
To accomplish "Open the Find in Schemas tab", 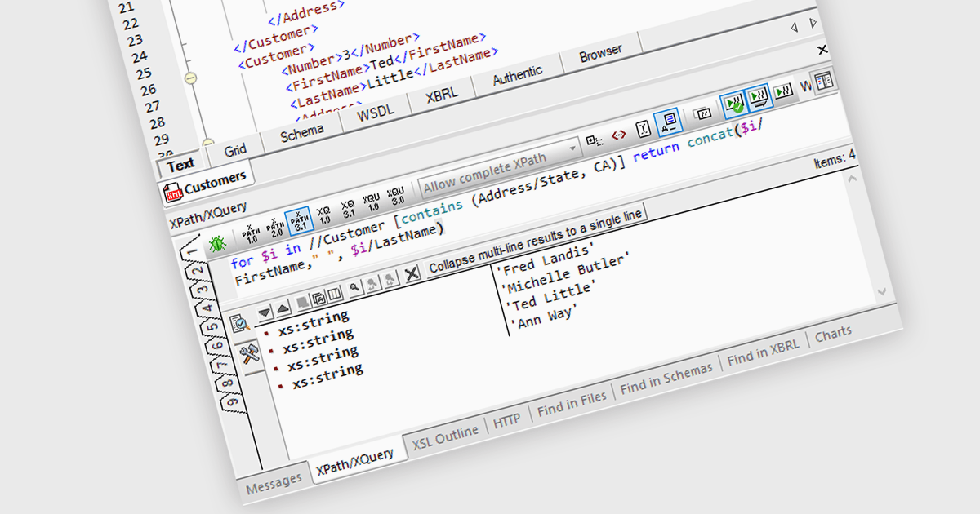I will tap(666, 379).
